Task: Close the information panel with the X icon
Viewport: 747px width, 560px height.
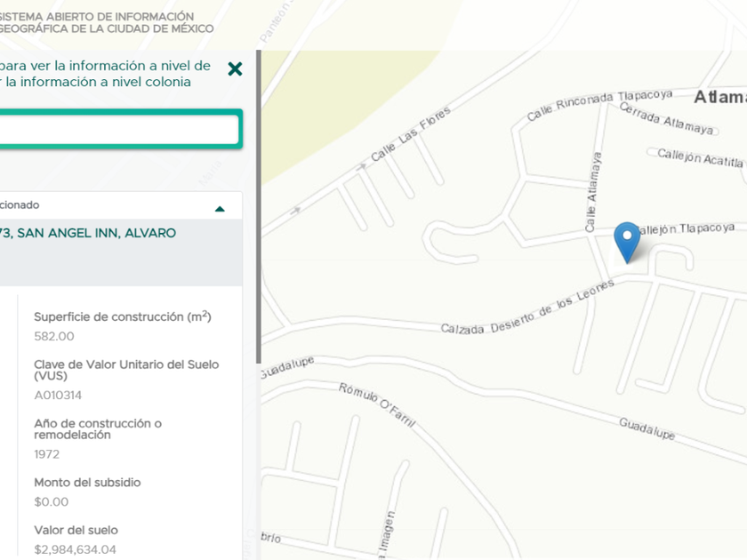Action: tap(235, 69)
